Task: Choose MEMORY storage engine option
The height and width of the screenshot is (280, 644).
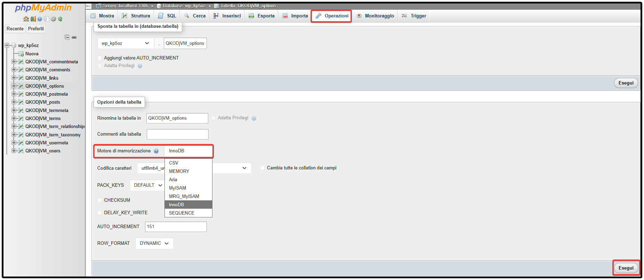Action: 188,171
